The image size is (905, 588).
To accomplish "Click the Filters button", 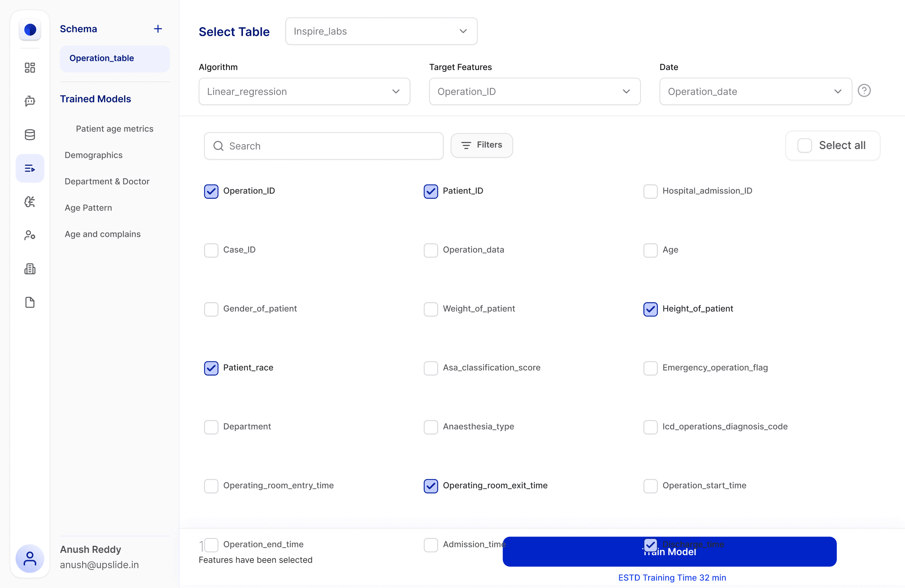I will (481, 145).
